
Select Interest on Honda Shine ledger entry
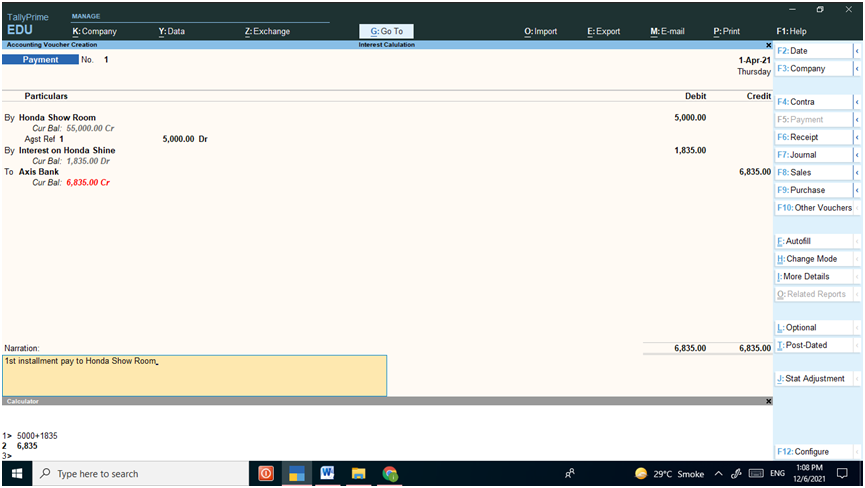[x=67, y=150]
